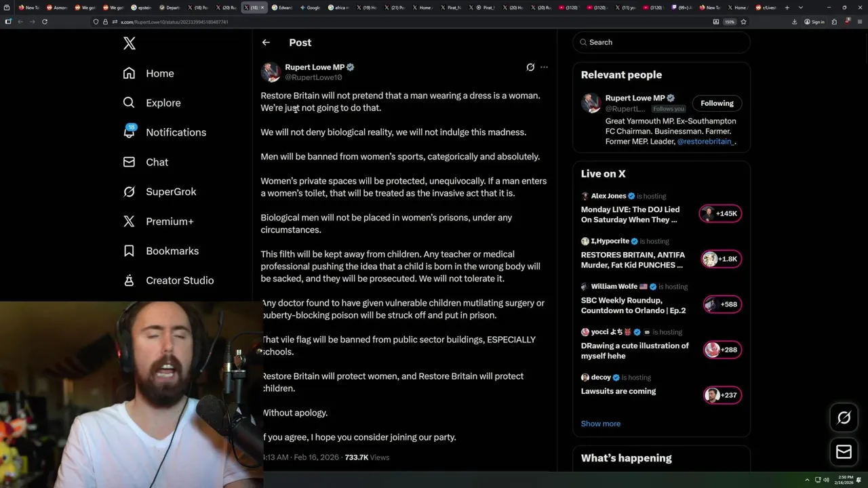Open SuperGrok from the sidebar
The height and width of the screenshot is (488, 868).
pyautogui.click(x=159, y=192)
